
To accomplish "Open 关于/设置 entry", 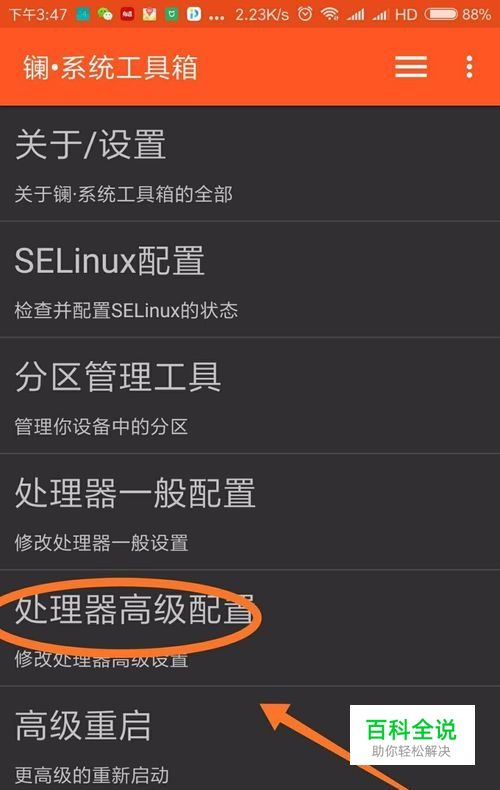I will click(250, 164).
